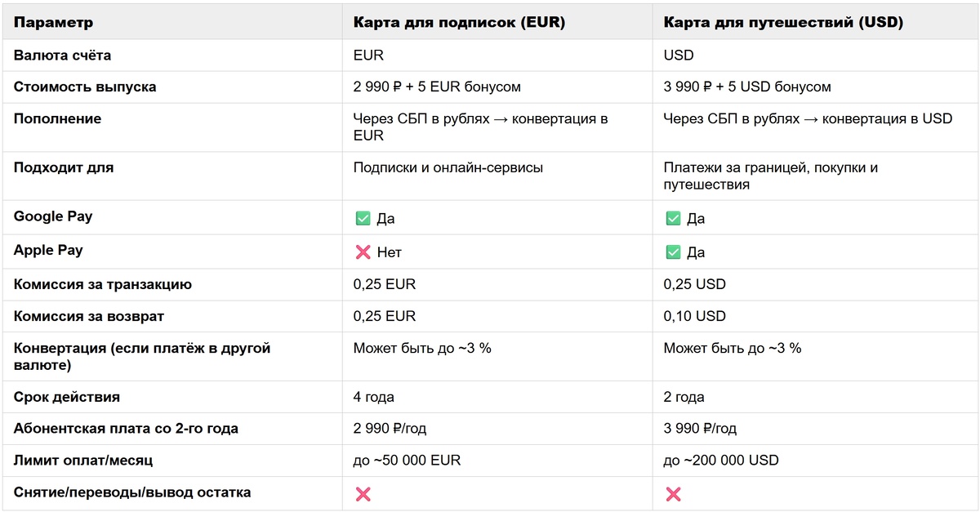Click the "Валюта счёта" row label
Screen dimensions: 980x512
[x=63, y=56]
